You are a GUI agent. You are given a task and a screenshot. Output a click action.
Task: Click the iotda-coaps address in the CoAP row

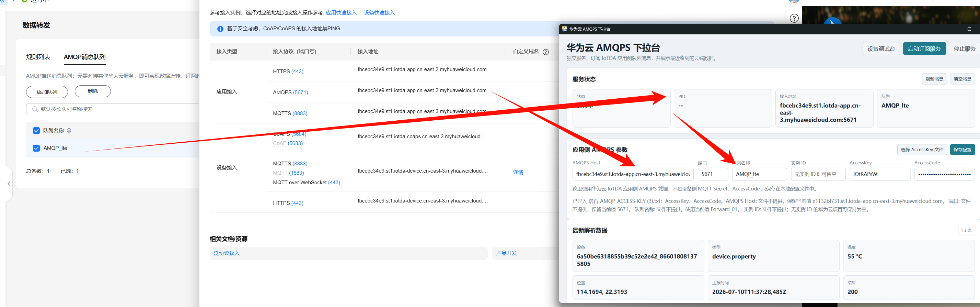click(422, 136)
